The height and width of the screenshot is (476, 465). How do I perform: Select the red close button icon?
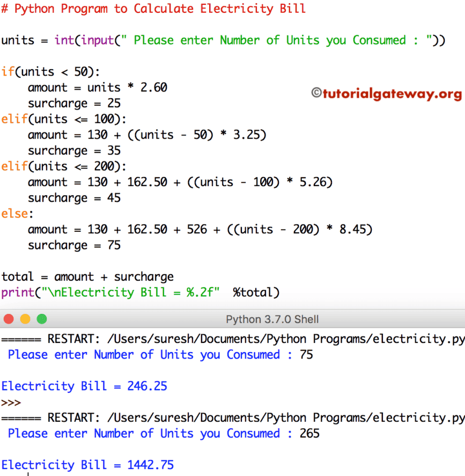point(9,318)
